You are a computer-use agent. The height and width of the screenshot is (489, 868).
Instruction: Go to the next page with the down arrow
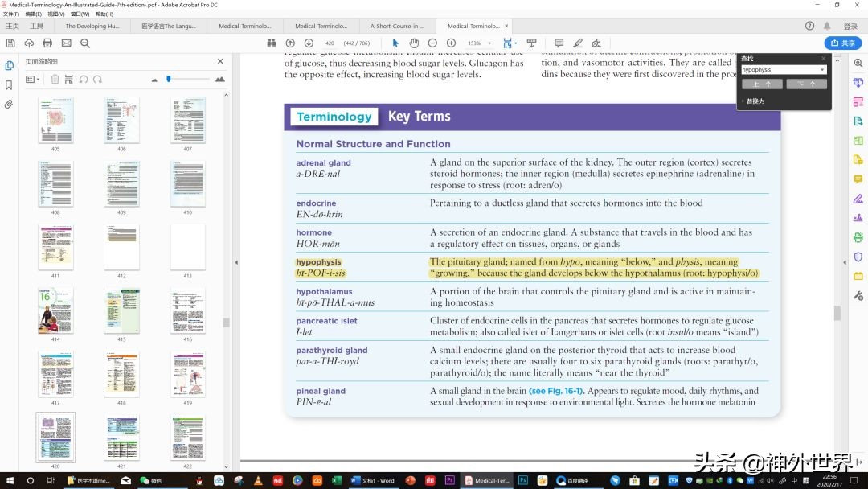(x=309, y=43)
